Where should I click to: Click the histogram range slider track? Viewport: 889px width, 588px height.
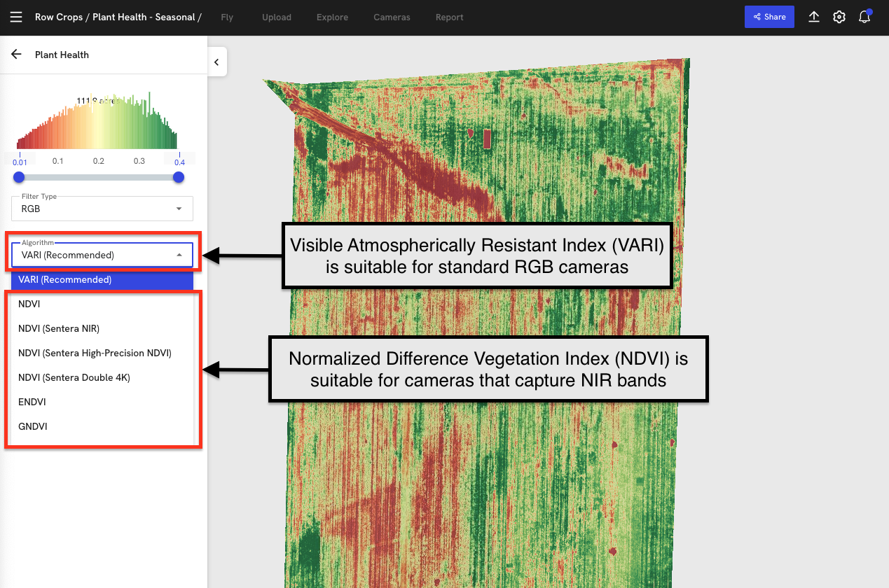[99, 177]
